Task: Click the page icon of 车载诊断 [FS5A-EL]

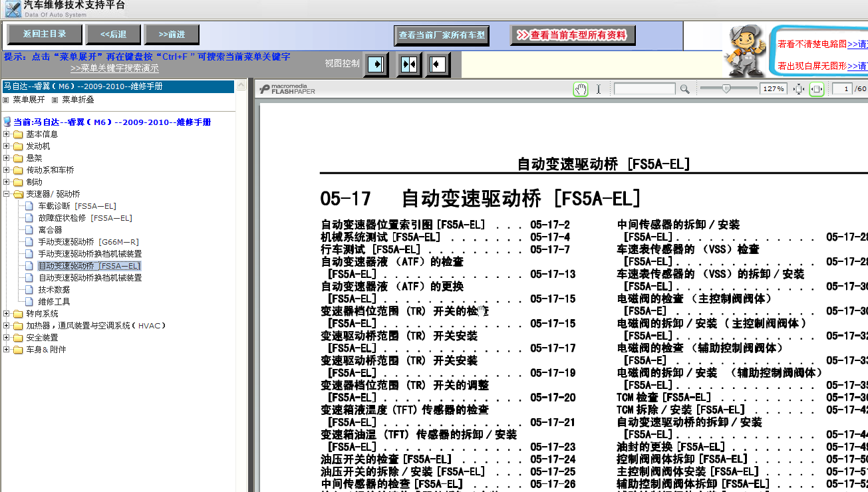Action: tap(29, 206)
